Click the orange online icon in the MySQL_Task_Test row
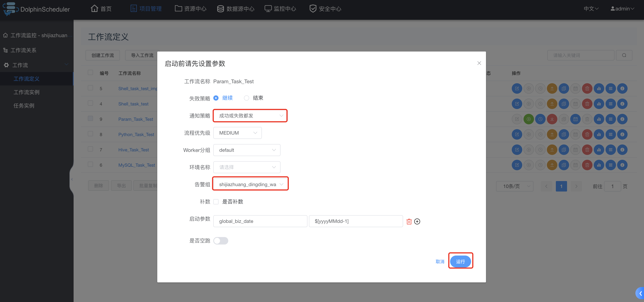644x302 pixels. click(552, 165)
